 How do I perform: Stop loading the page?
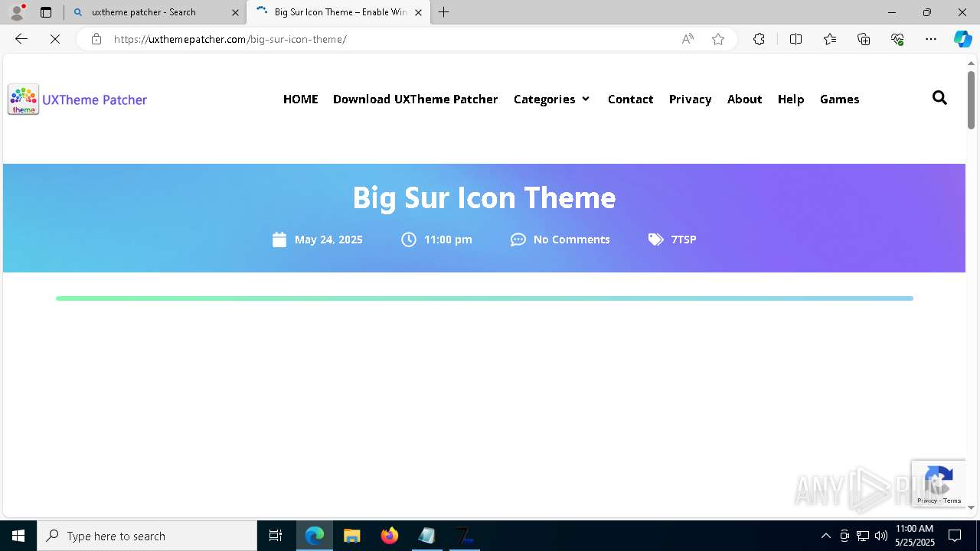click(x=55, y=39)
